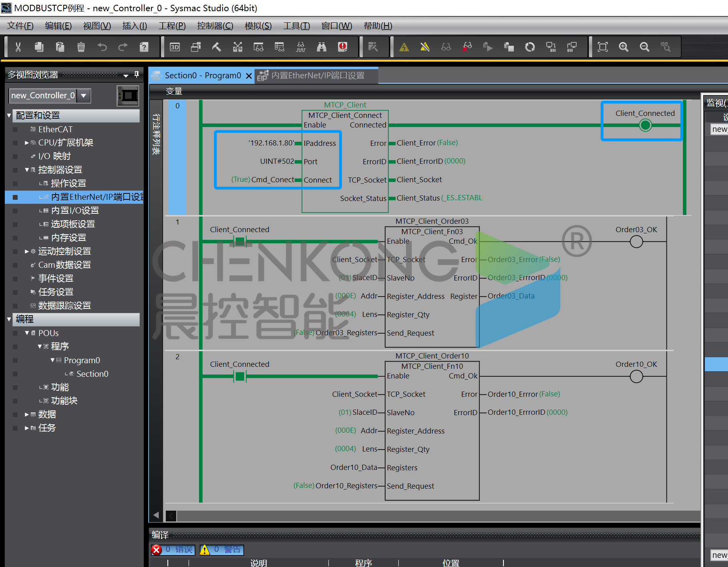Select Section0 under Program0

tap(92, 374)
